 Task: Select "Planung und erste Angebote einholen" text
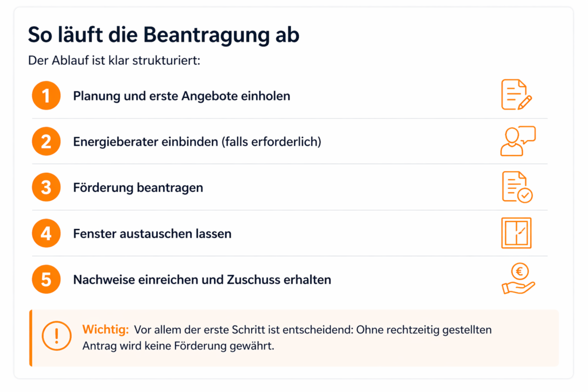tap(181, 96)
